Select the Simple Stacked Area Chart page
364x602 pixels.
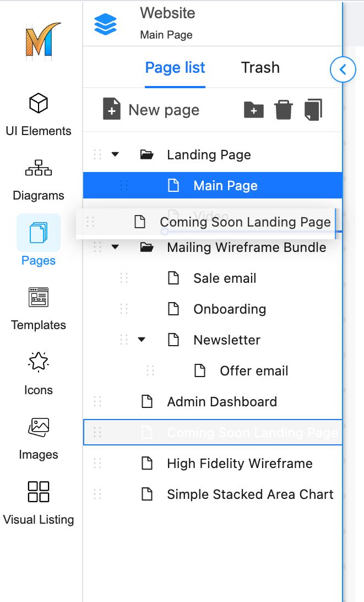[x=213, y=494]
